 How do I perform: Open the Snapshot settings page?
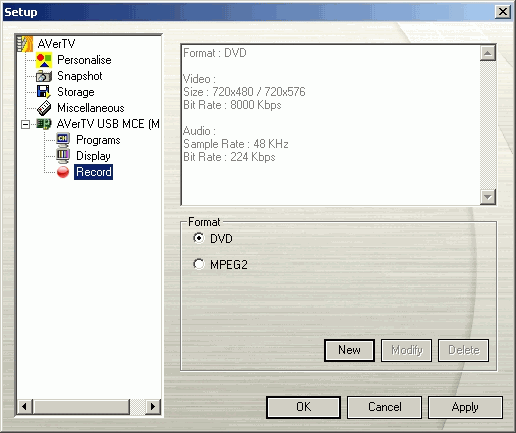pyautogui.click(x=80, y=76)
